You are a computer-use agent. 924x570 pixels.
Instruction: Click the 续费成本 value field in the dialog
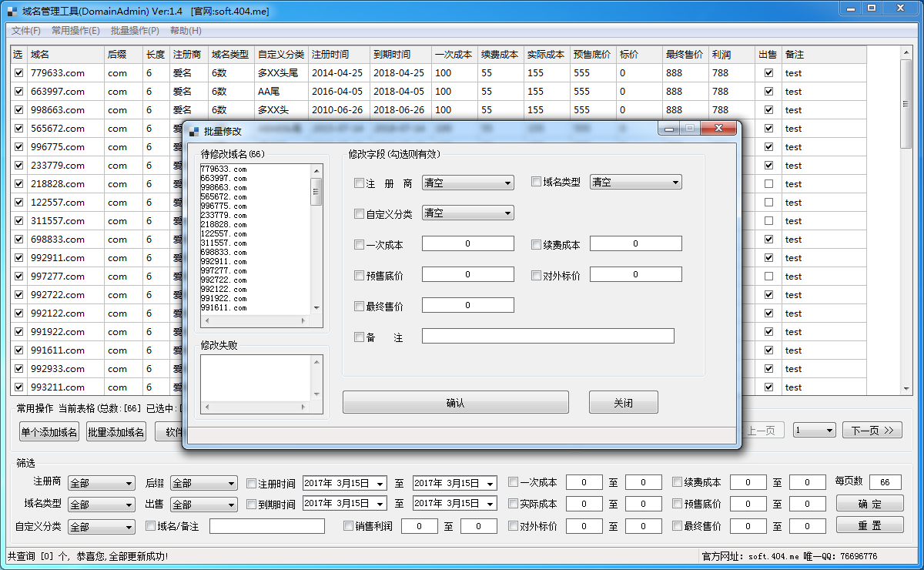click(x=636, y=243)
